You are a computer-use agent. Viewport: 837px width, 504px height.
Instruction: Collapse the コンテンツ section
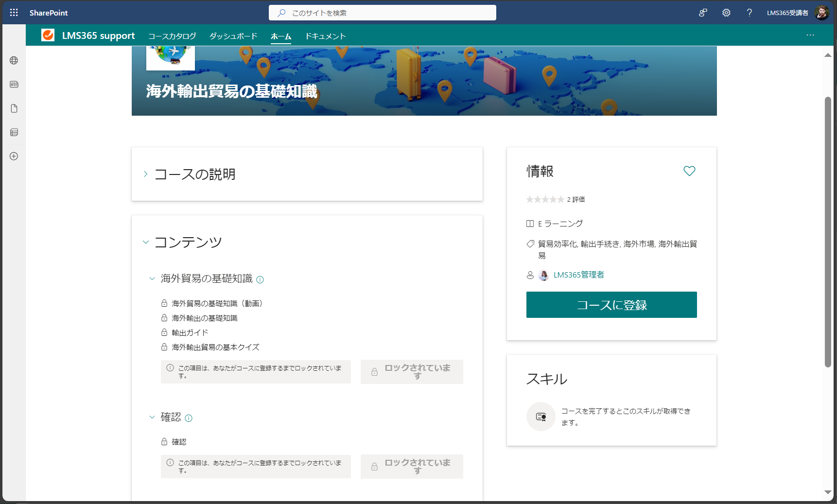pyautogui.click(x=145, y=242)
